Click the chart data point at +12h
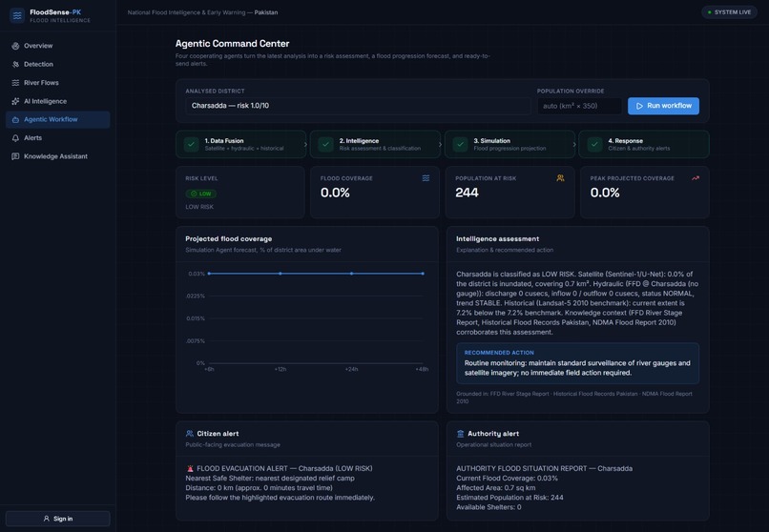This screenshot has width=769, height=532. tap(281, 274)
